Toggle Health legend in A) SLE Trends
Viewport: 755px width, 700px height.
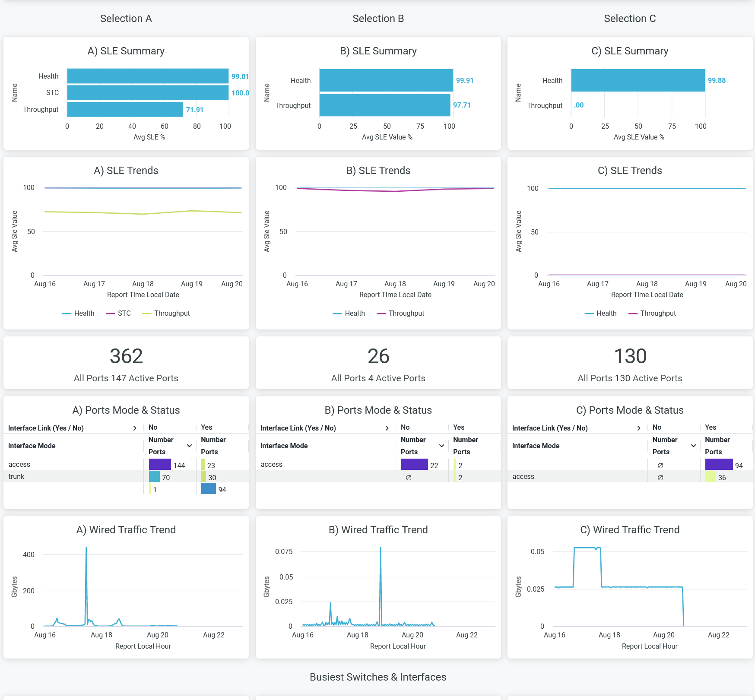pos(79,314)
